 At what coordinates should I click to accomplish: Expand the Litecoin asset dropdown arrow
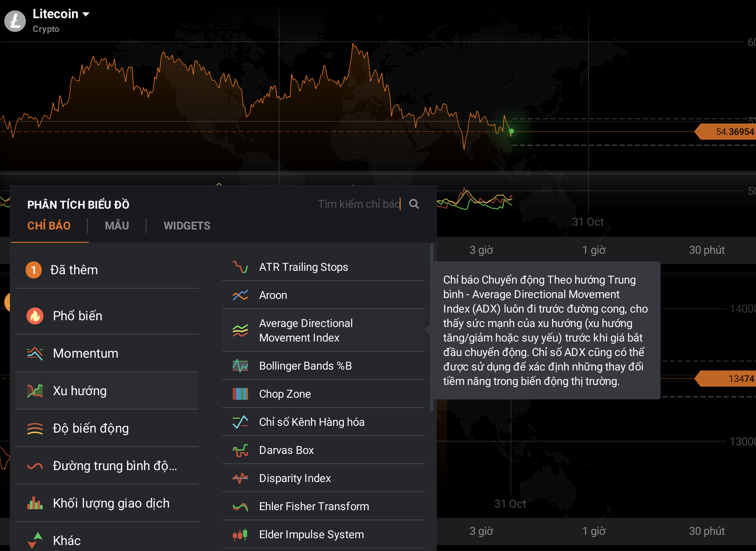[x=86, y=14]
